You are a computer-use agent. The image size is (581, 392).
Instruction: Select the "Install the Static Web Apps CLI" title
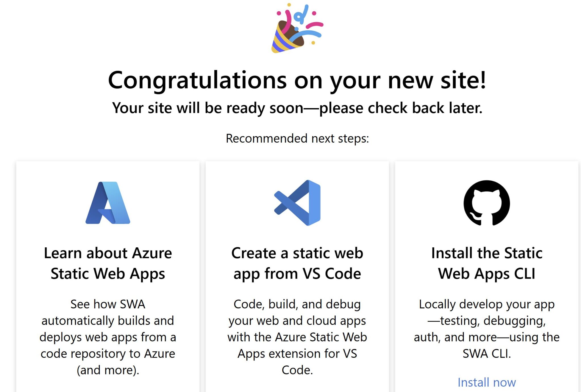point(487,263)
